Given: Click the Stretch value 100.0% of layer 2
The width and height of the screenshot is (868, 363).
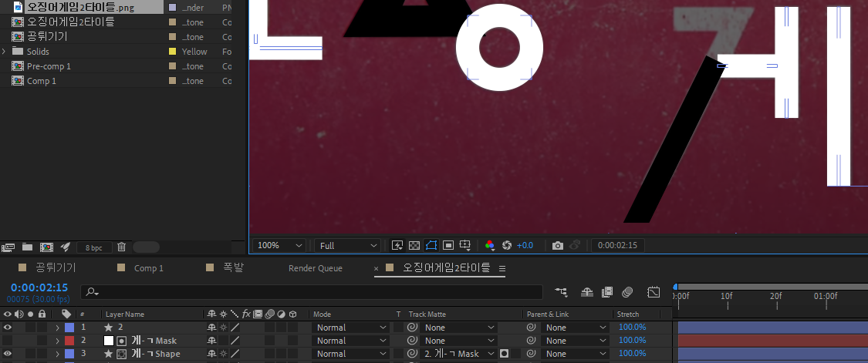Looking at the screenshot, I should tap(632, 341).
